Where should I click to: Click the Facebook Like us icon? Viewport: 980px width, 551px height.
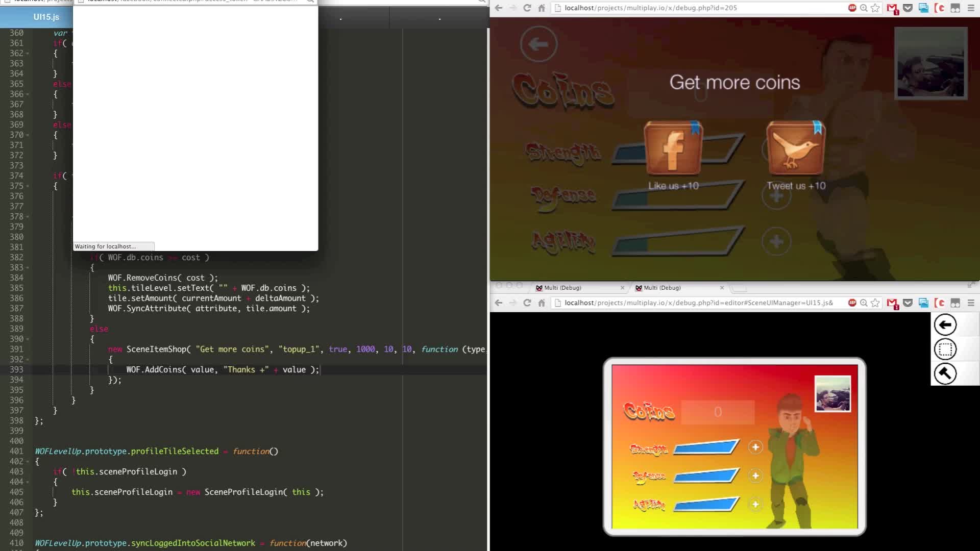pos(673,148)
